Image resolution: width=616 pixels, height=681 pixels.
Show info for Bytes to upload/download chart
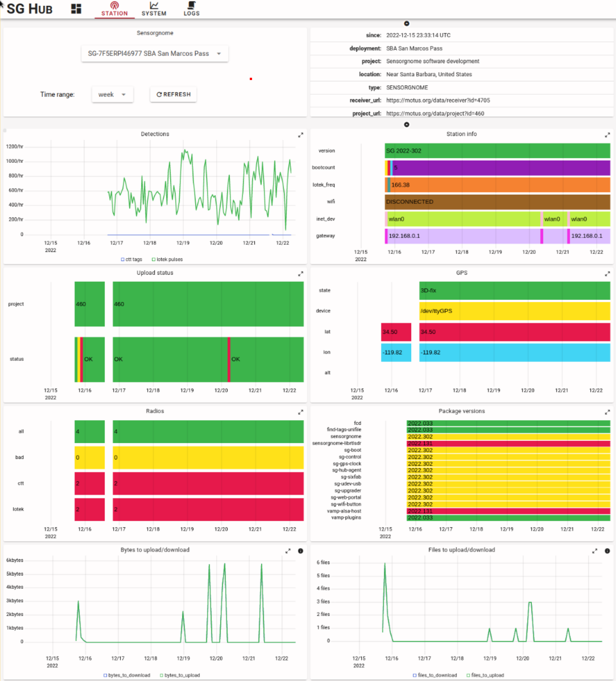[x=301, y=551]
